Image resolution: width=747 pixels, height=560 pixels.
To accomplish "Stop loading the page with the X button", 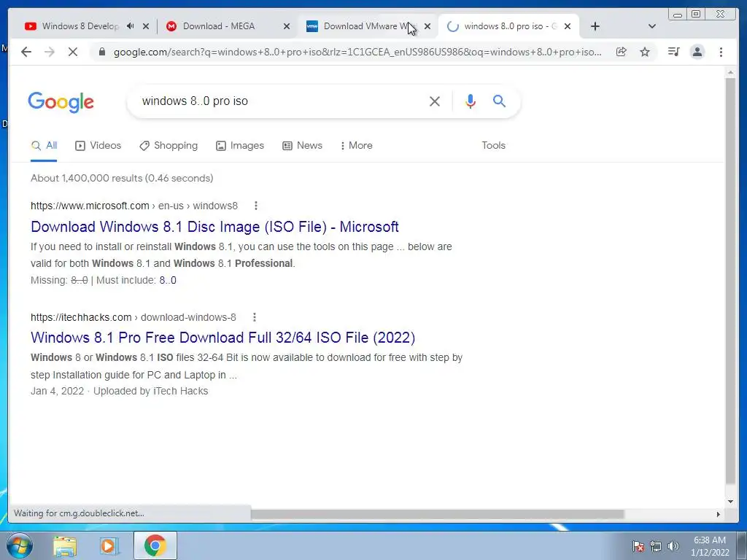I will (x=73, y=52).
